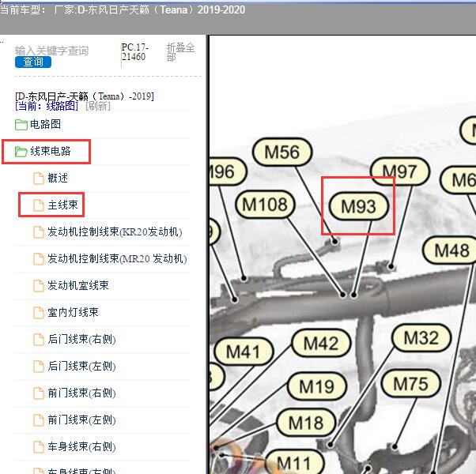Select the M97 connector label
Viewport: 476px width, 474px height.
pos(400,171)
